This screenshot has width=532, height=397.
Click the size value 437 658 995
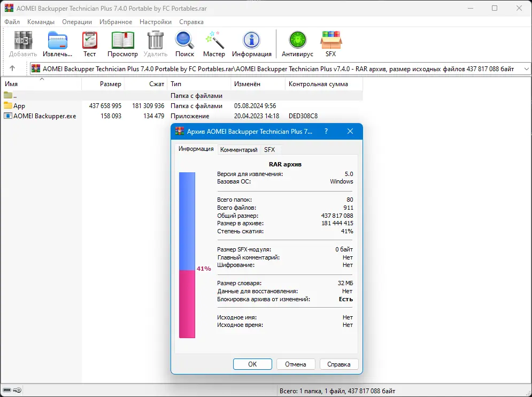(105, 105)
